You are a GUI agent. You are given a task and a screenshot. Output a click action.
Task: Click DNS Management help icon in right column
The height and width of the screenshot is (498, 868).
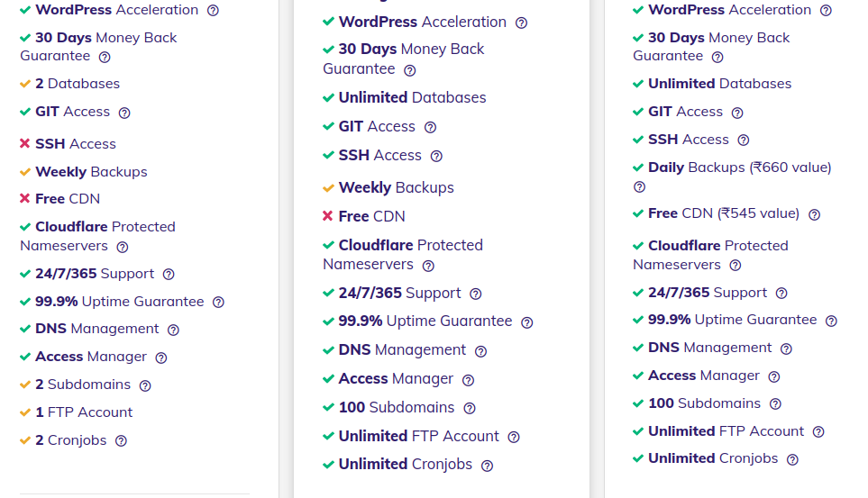pos(786,349)
